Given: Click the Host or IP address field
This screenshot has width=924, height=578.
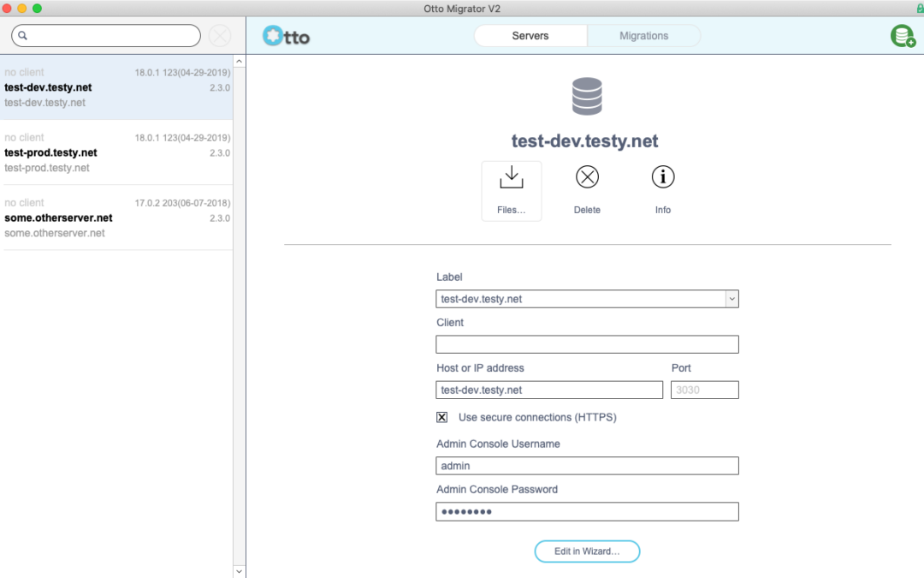Looking at the screenshot, I should coord(549,390).
